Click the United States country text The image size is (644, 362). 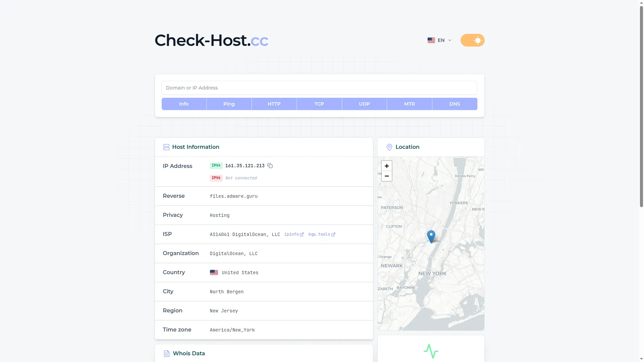(240, 273)
